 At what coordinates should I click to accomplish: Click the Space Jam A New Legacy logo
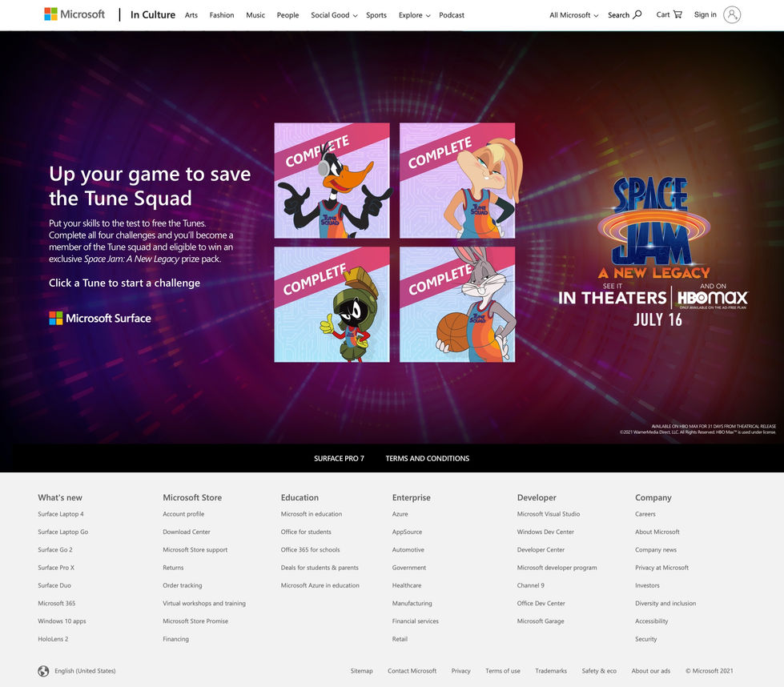click(x=654, y=228)
